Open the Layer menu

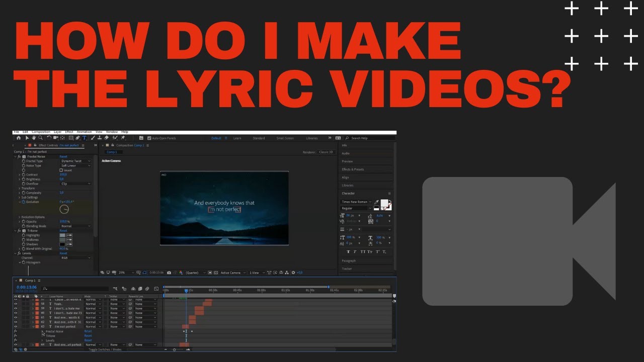pyautogui.click(x=58, y=132)
